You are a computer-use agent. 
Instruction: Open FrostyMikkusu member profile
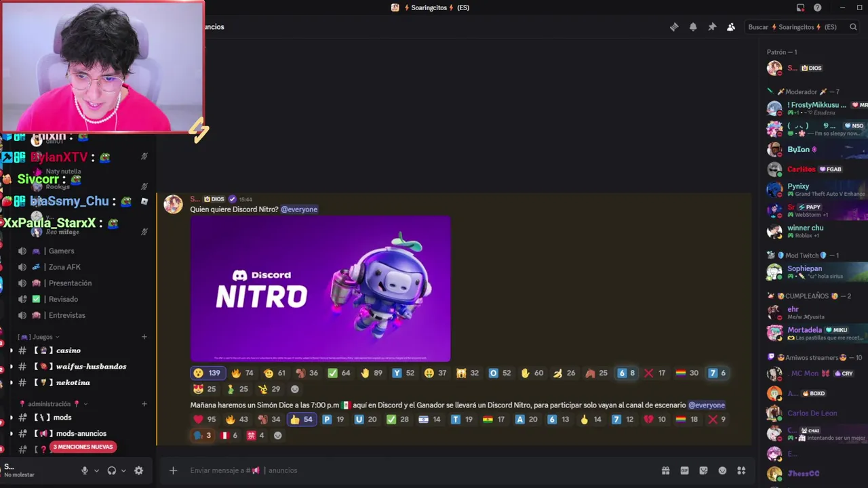click(x=816, y=108)
